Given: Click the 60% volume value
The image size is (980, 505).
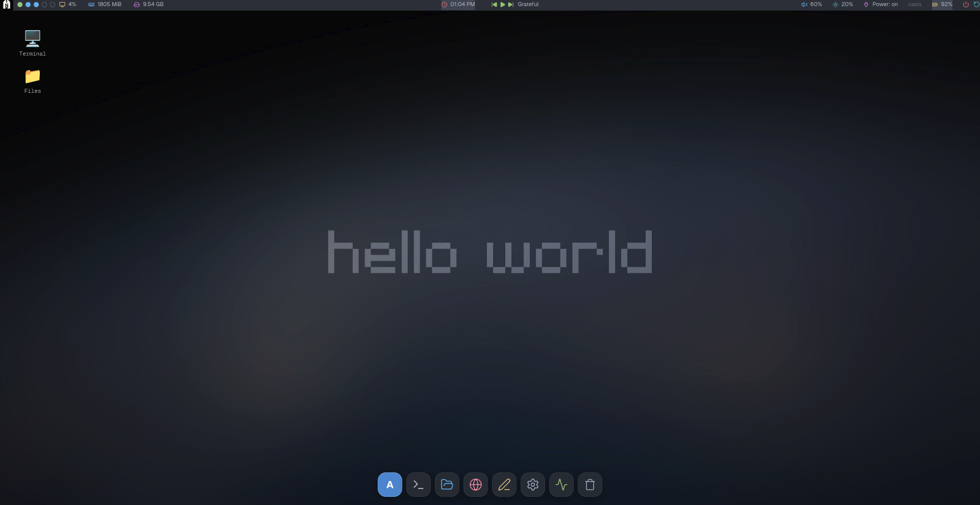Looking at the screenshot, I should pos(816,4).
